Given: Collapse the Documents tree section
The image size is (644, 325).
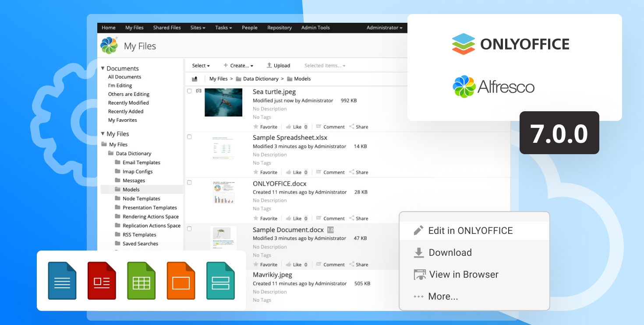Looking at the screenshot, I should pyautogui.click(x=103, y=68).
